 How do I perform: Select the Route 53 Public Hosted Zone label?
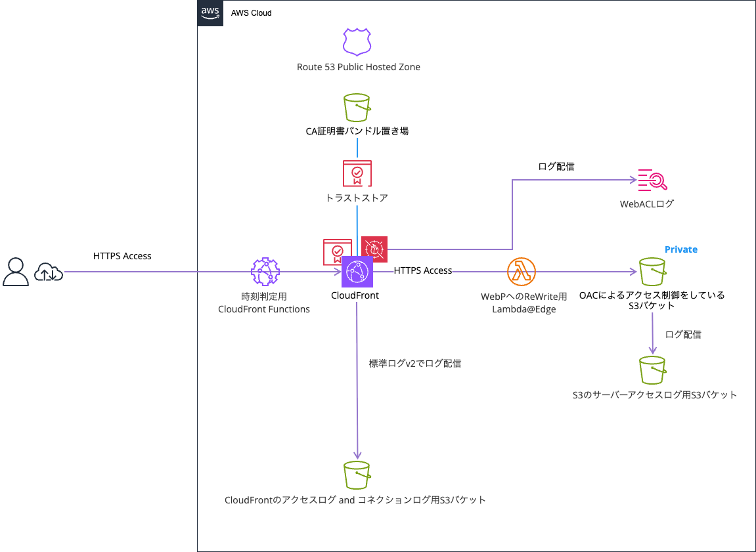pos(358,67)
